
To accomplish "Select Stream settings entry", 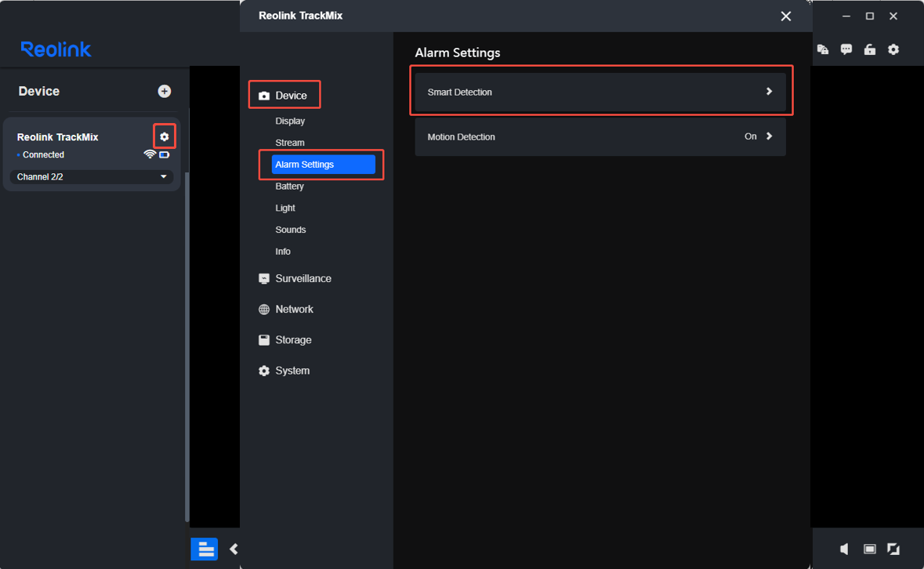I will coord(290,143).
